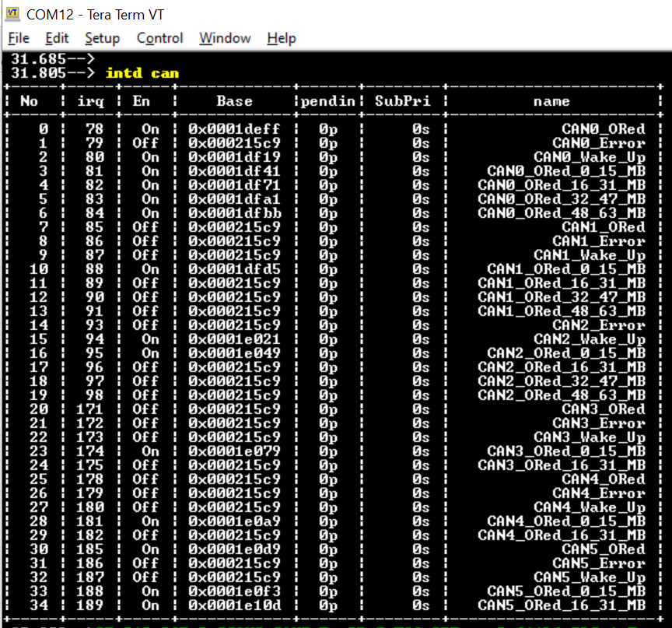
Task: Select the CAN5_Wake_Up name entry
Action: click(590, 577)
